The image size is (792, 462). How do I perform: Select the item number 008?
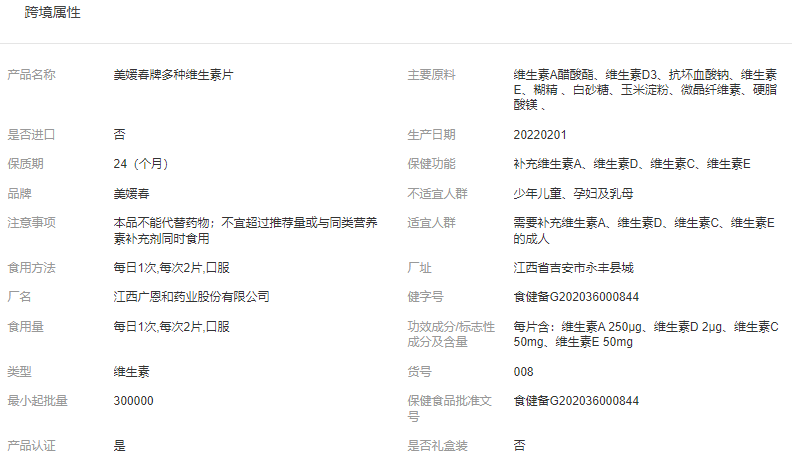tap(523, 372)
